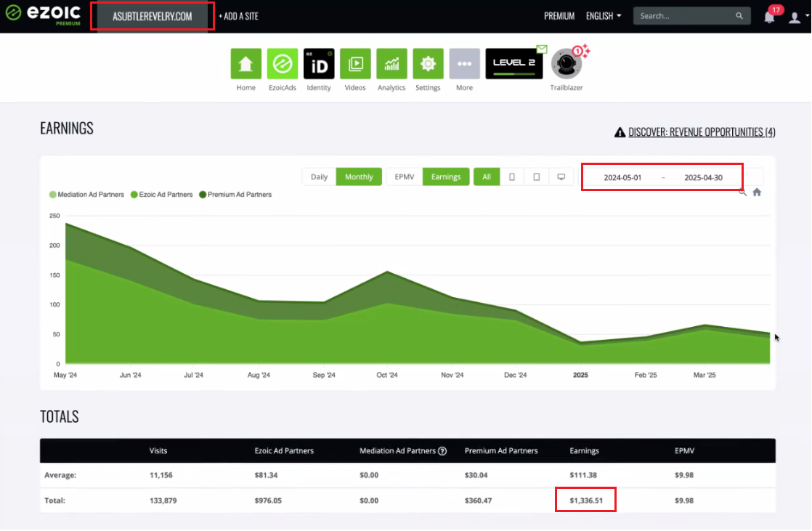Image resolution: width=812 pixels, height=531 pixels.
Task: Click the revenue opportunities warning icon
Action: [x=620, y=132]
